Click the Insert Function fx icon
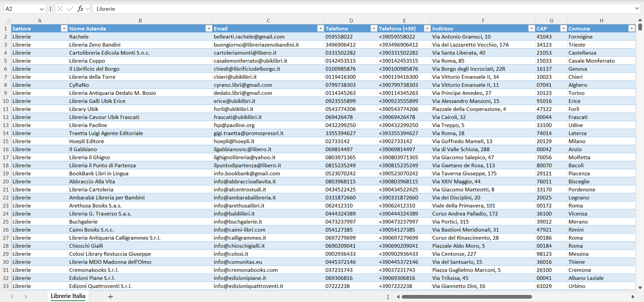644x302 pixels. point(80,9)
